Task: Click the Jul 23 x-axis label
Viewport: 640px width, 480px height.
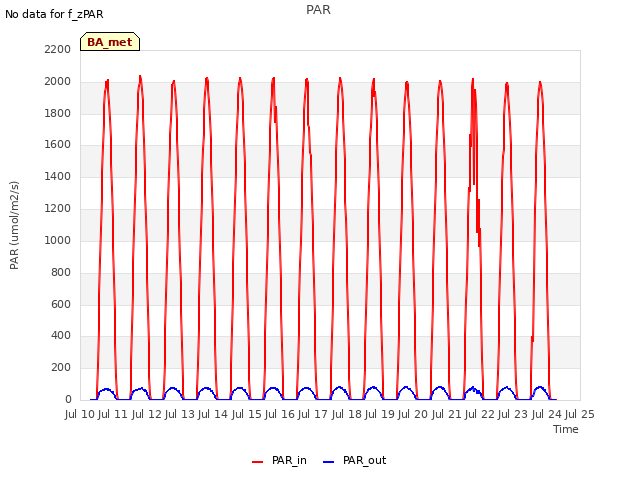Action: click(x=513, y=414)
